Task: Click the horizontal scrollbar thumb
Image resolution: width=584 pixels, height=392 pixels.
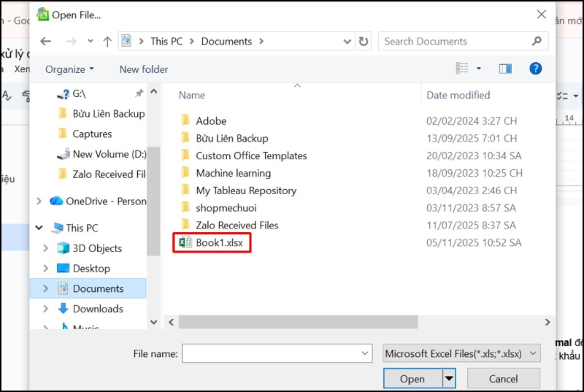Action: [298, 322]
